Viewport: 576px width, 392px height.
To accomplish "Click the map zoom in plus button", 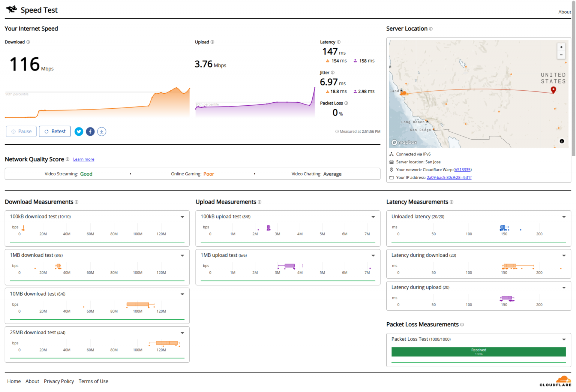I will point(561,47).
